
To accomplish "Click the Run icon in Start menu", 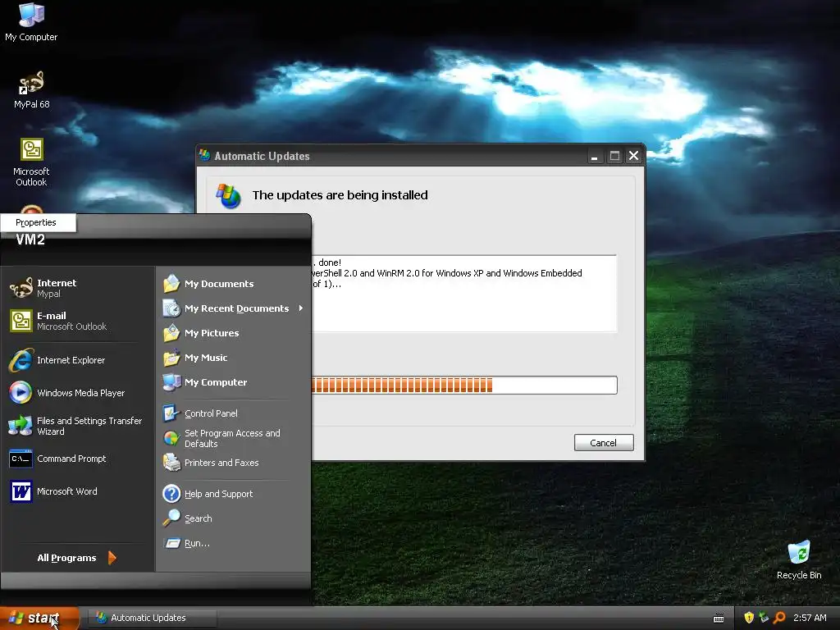I will tap(172, 543).
